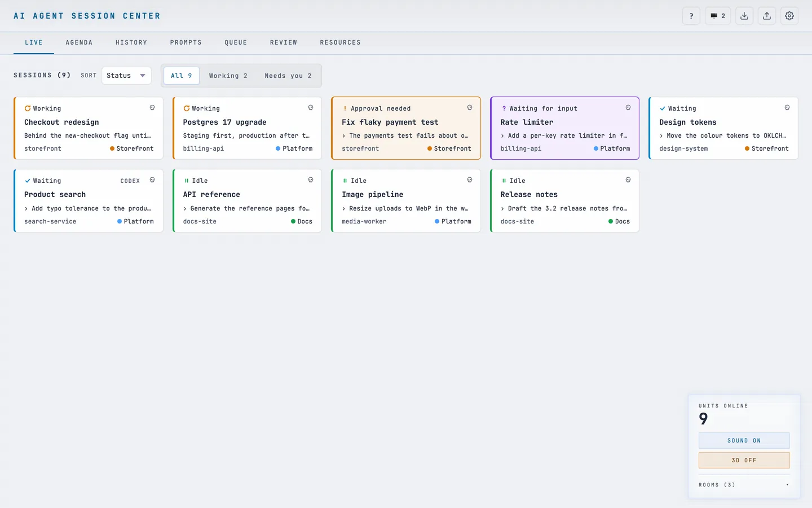812x508 pixels.
Task: Click the skull icon on Postgres 17 upgrade card
Action: [x=311, y=108]
